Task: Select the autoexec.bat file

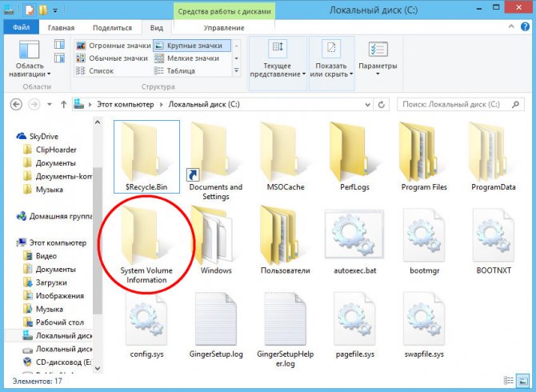Action: 354,240
